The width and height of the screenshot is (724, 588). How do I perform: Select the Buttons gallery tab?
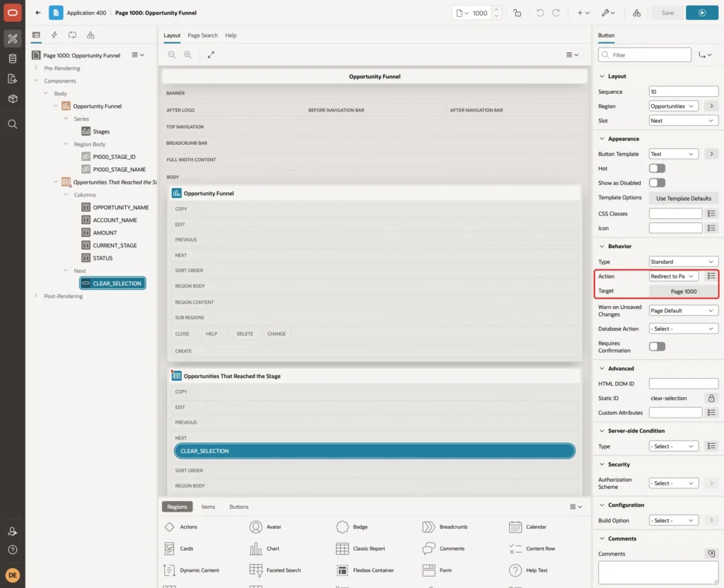coord(239,507)
